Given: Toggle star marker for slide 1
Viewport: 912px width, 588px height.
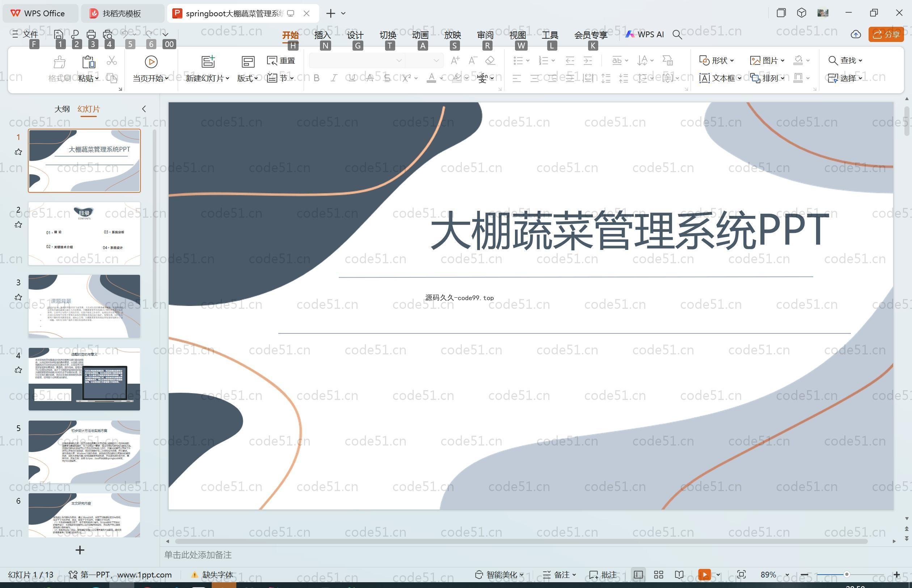Looking at the screenshot, I should (18, 152).
